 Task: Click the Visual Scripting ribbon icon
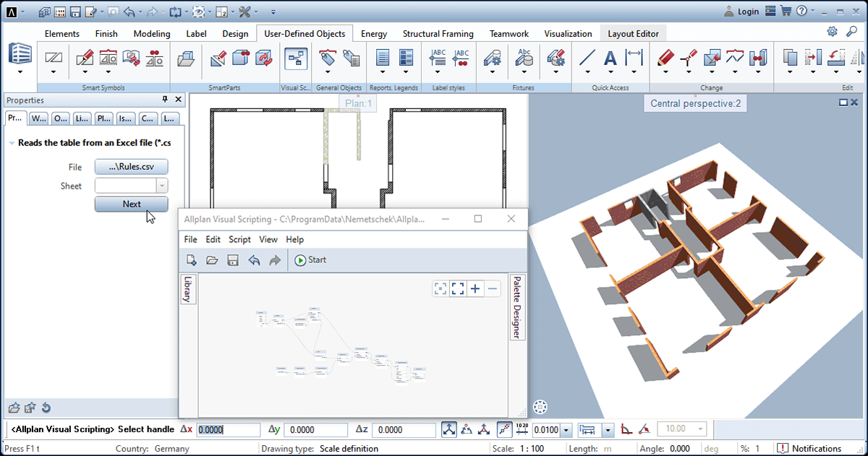(x=295, y=59)
